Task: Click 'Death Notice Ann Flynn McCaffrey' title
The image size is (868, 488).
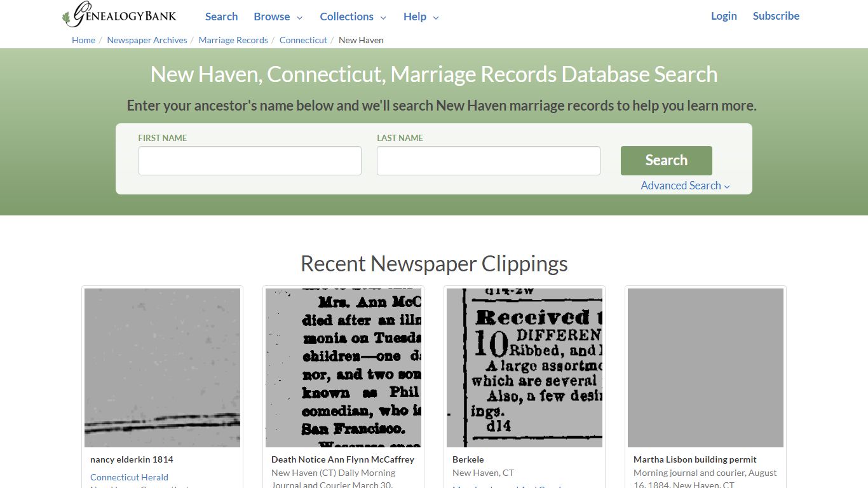Action: [342, 459]
